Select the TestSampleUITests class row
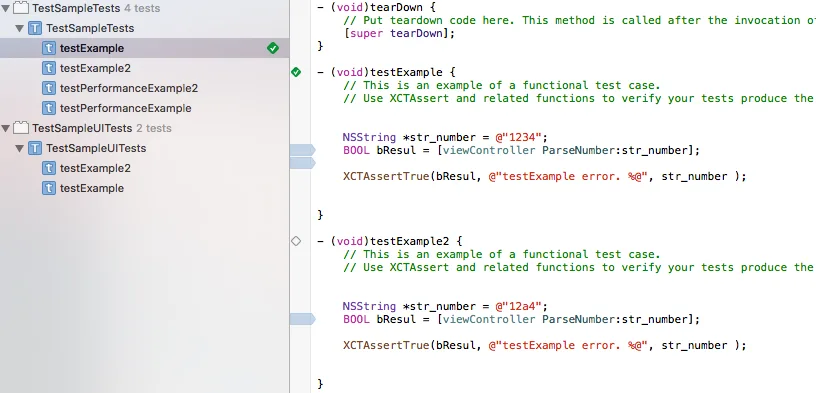This screenshot has height=393, width=816. [145, 148]
